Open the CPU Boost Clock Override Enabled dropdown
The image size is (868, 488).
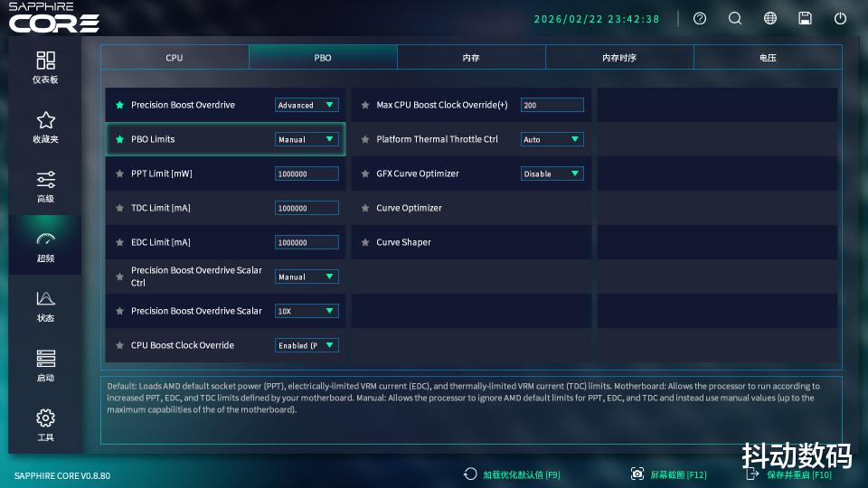tap(307, 345)
